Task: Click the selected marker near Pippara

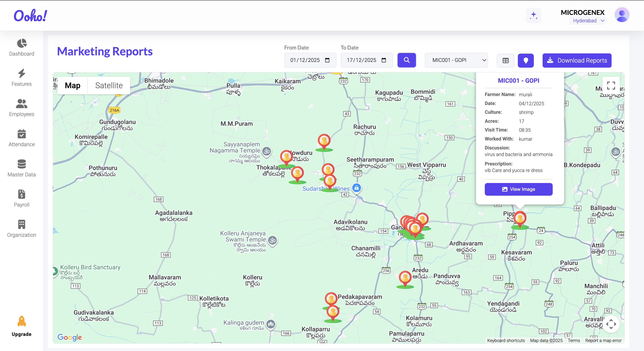Action: point(520,219)
